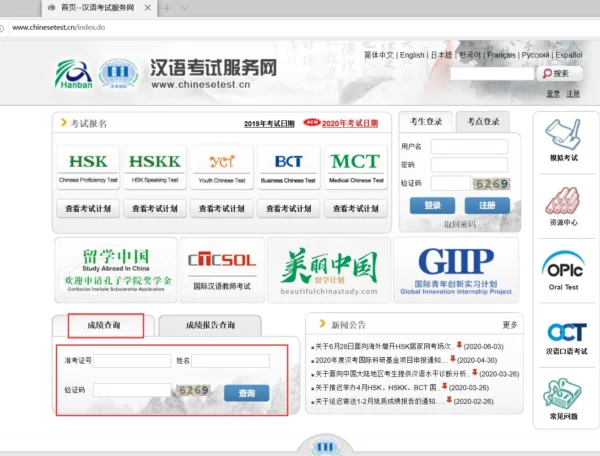Screen dimensions: 600x456
Task: Click 查看考试计划 under BCT
Action: (x=289, y=208)
